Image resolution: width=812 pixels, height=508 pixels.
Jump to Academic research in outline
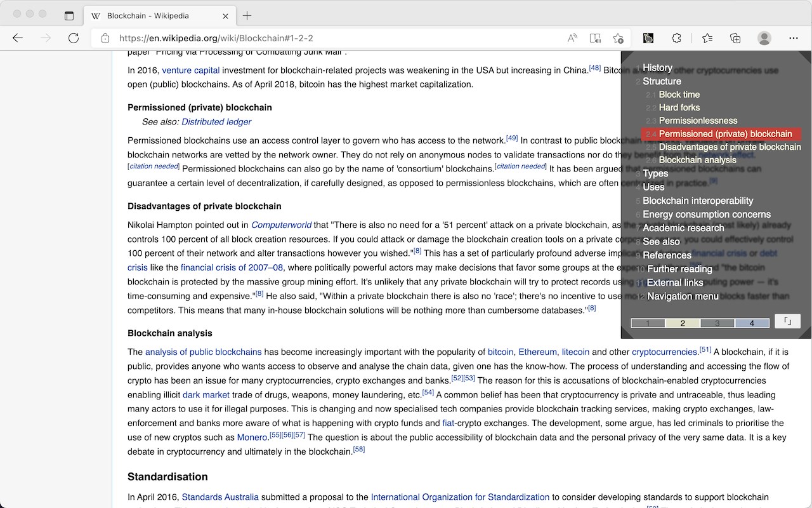[683, 228]
